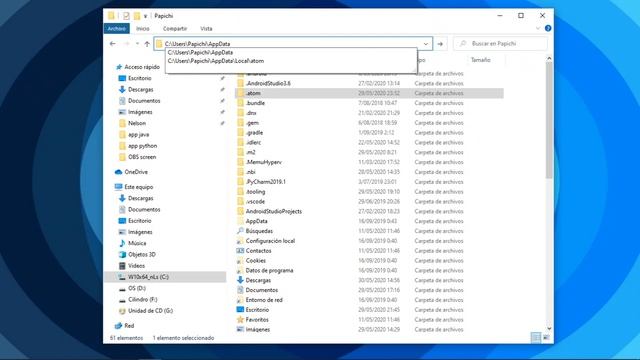Select suggestion ending in Local\atom
The width and height of the screenshot is (640, 360).
[216, 61]
